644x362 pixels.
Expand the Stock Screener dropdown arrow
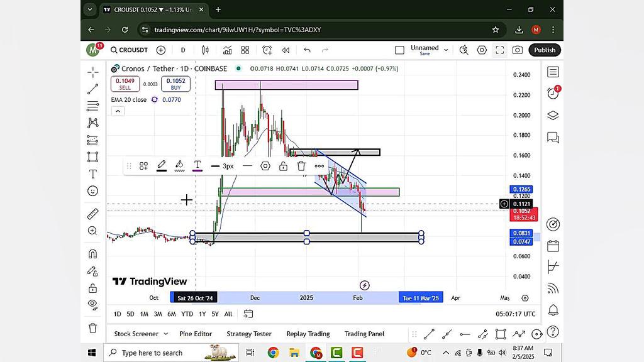click(166, 334)
